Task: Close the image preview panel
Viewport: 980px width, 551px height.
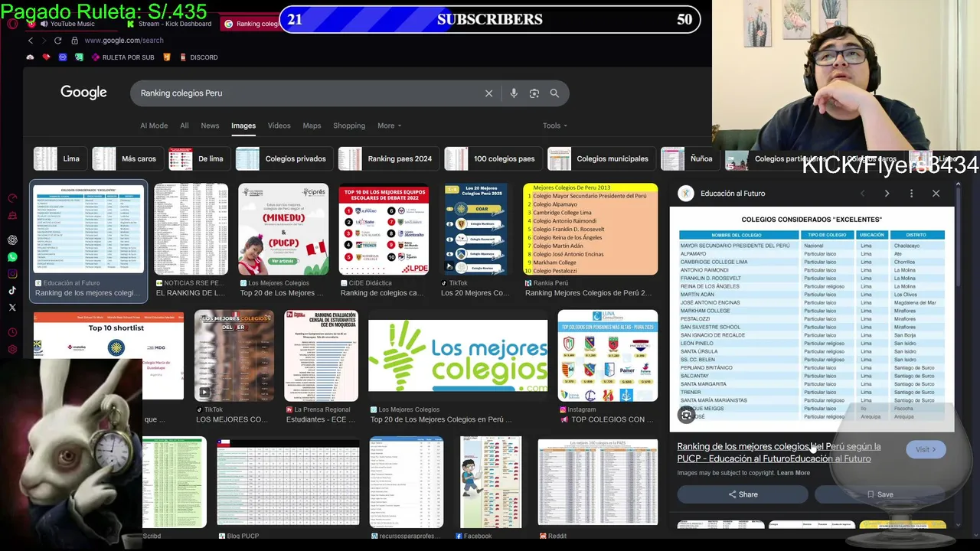Action: (x=936, y=194)
